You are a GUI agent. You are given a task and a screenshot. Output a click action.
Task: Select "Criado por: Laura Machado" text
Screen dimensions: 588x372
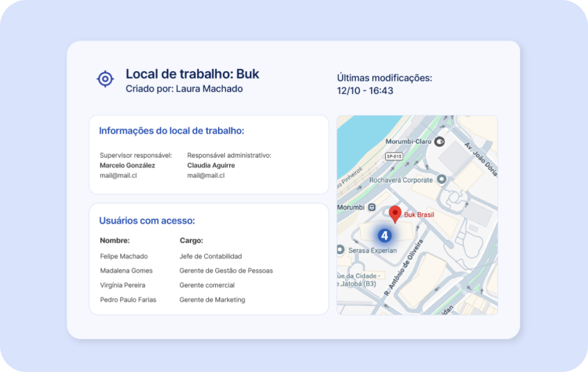[184, 89]
